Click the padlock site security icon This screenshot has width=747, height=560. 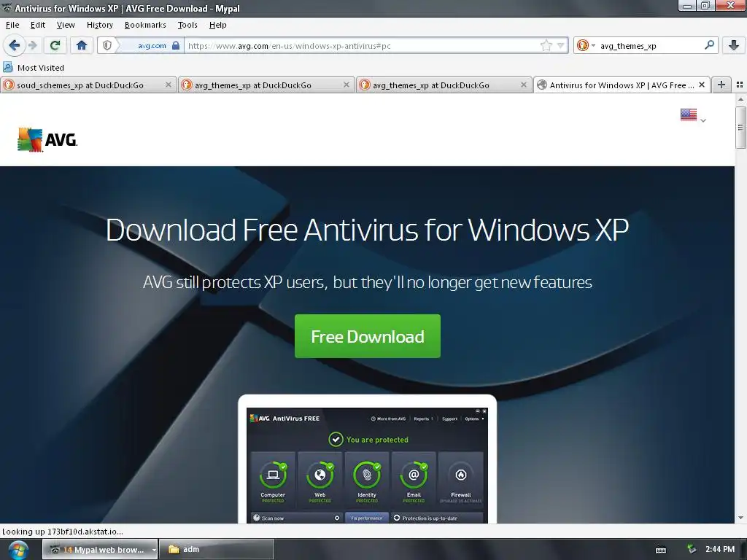click(x=176, y=46)
